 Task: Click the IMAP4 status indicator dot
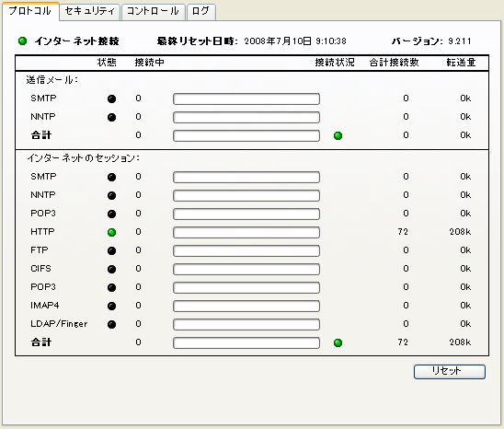[x=111, y=306]
